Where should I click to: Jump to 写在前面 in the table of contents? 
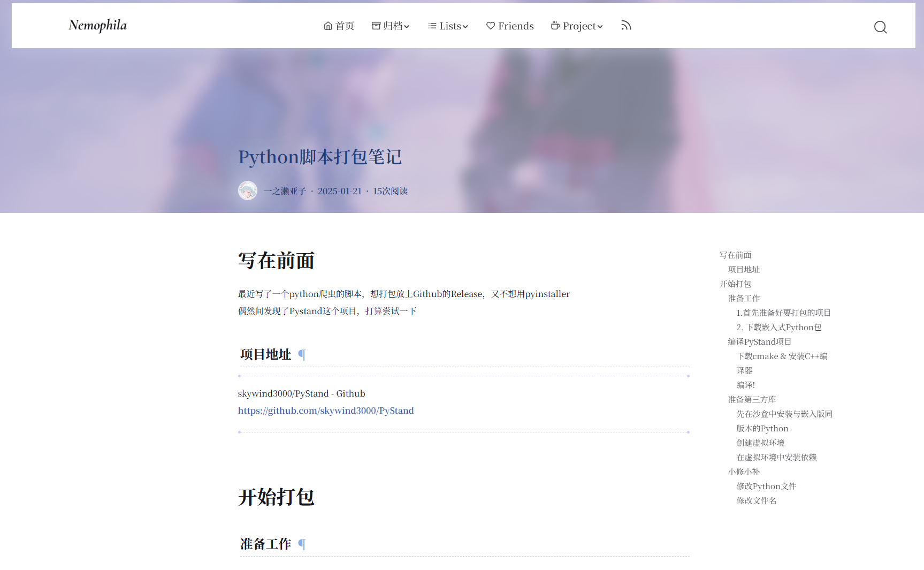click(x=736, y=255)
